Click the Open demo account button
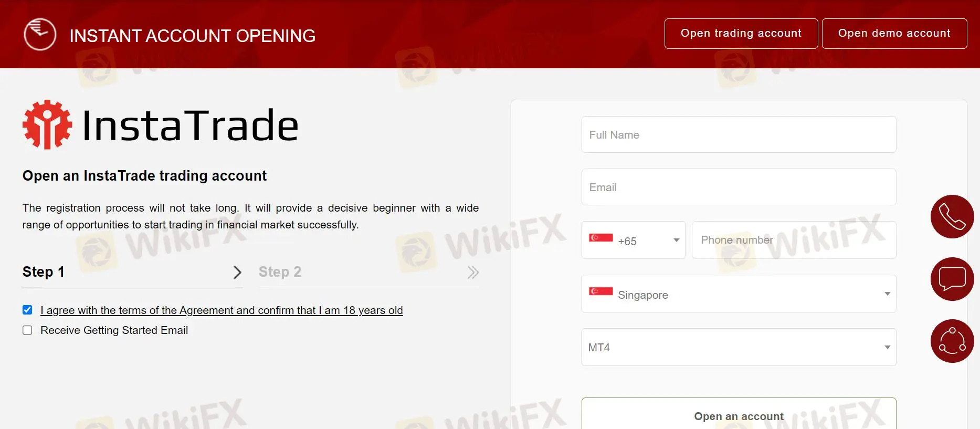Image resolution: width=980 pixels, height=429 pixels. 894,34
